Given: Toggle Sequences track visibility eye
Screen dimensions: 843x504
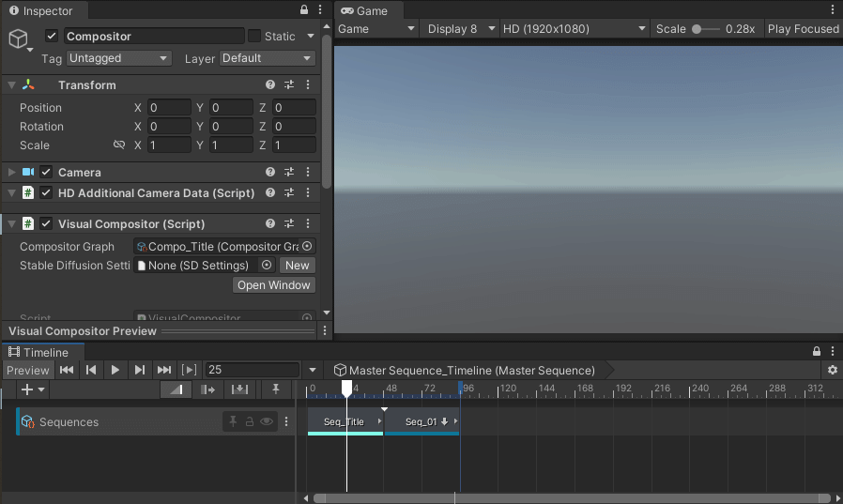Looking at the screenshot, I should pyautogui.click(x=266, y=421).
